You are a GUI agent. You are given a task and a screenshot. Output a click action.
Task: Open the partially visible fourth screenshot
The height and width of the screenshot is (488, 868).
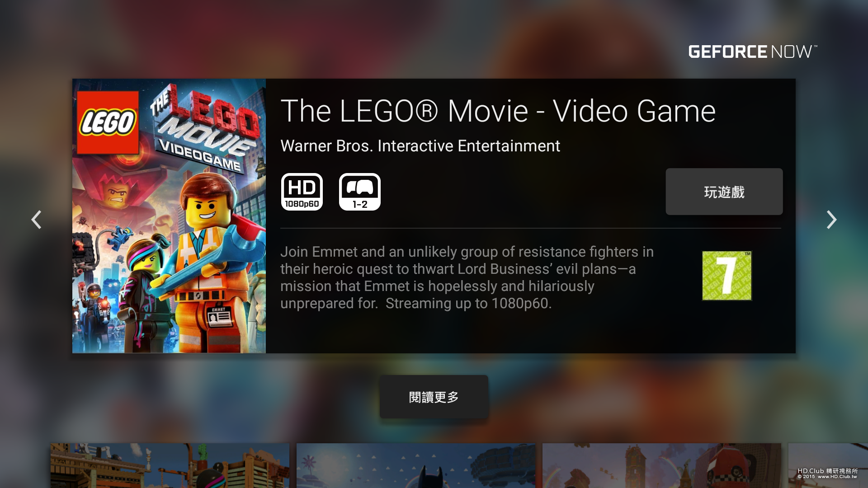pos(828,465)
